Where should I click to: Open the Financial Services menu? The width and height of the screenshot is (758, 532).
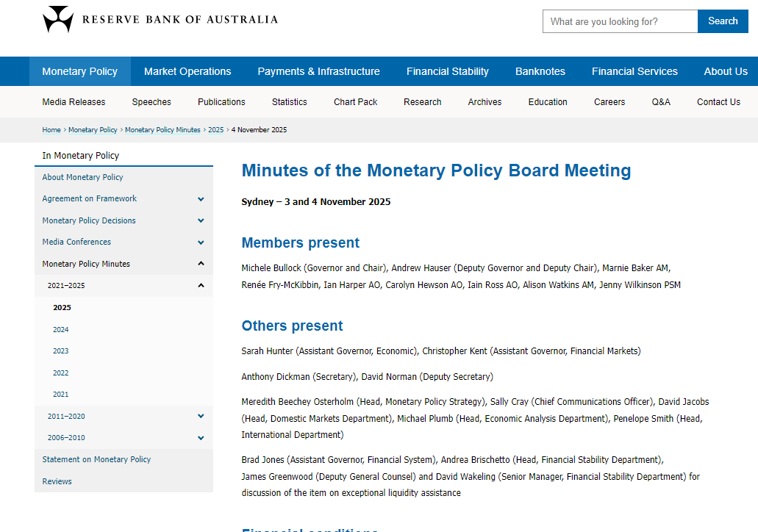click(634, 71)
